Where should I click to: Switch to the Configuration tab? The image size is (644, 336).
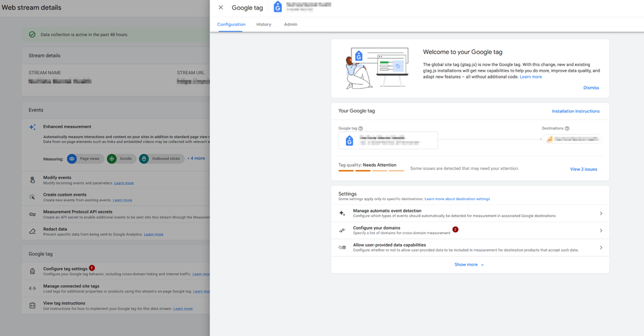tap(231, 25)
